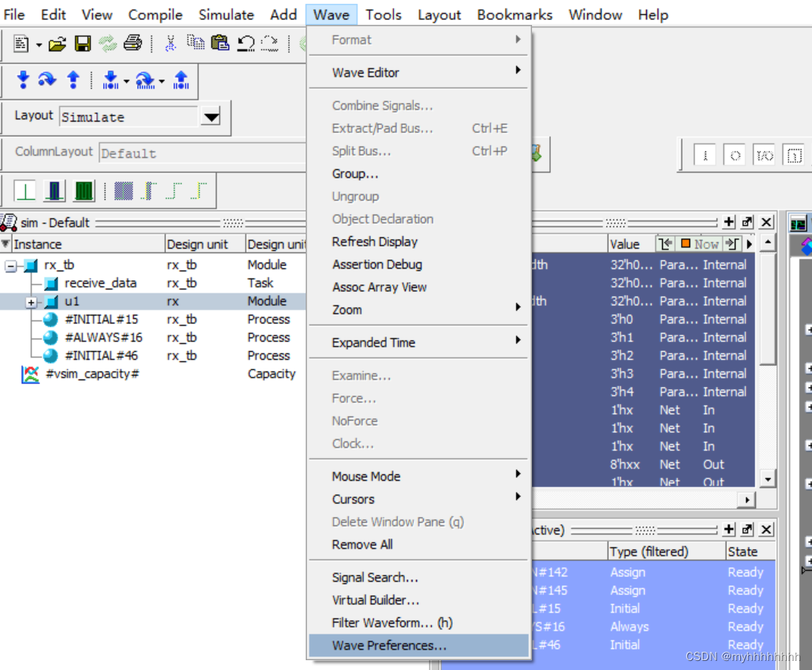Viewport: 812px width, 670px height.
Task: Click the solid green waveform icon
Action: (83, 191)
